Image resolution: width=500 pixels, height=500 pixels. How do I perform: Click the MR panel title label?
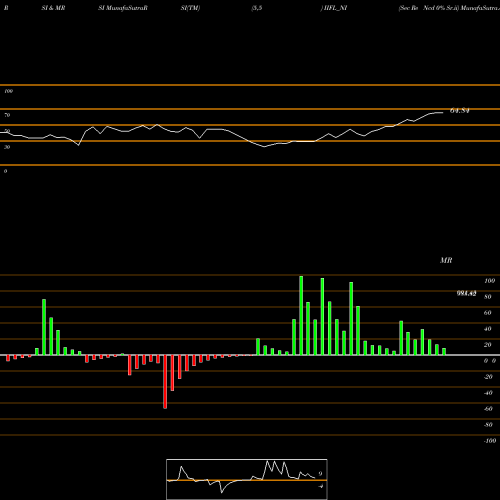pos(446,260)
